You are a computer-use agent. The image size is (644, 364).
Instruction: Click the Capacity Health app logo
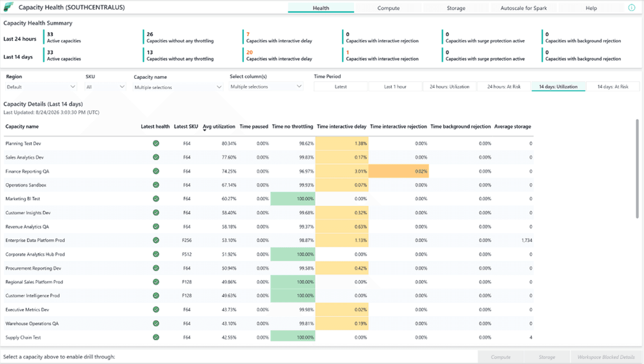click(9, 7)
